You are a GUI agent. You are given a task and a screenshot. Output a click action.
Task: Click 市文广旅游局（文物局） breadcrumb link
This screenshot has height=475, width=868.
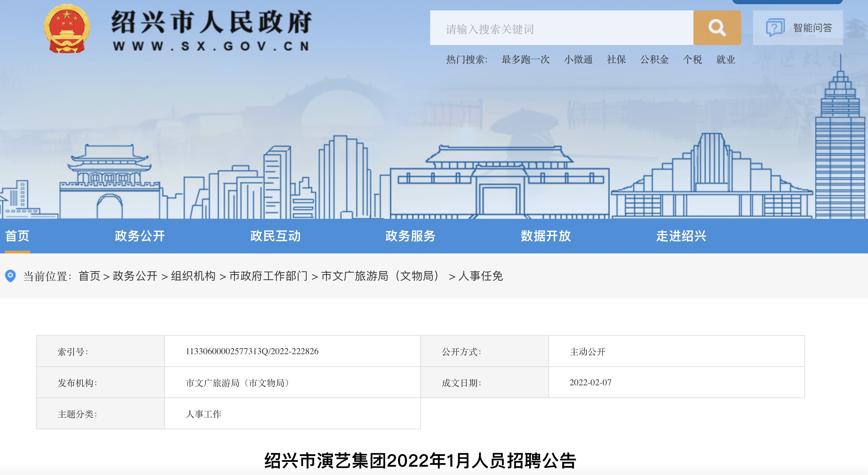382,276
